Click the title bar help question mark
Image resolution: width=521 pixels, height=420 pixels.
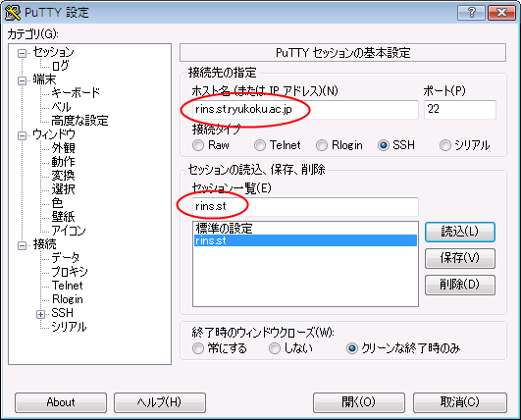tap(471, 13)
